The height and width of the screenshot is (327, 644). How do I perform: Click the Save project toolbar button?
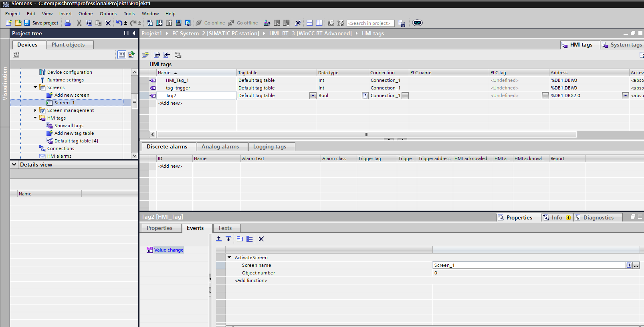point(41,23)
